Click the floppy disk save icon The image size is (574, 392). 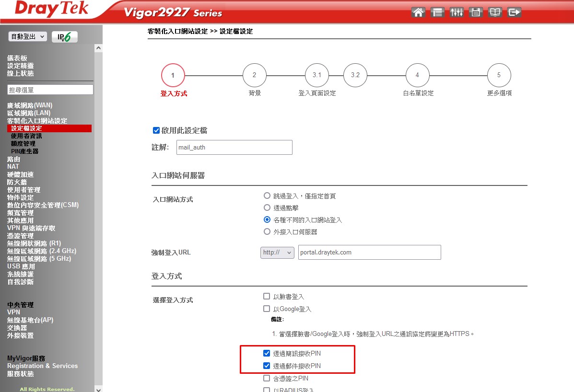pyautogui.click(x=475, y=12)
